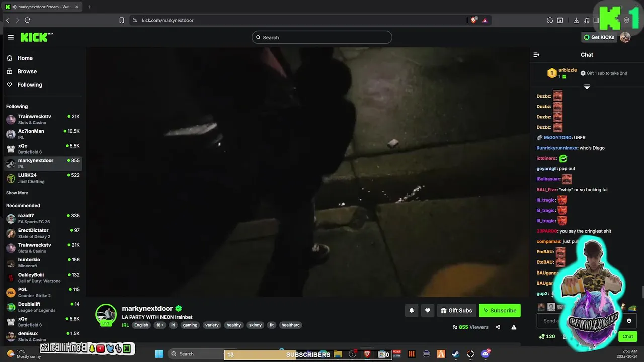Open Ac7ionMan channel

click(x=43, y=134)
